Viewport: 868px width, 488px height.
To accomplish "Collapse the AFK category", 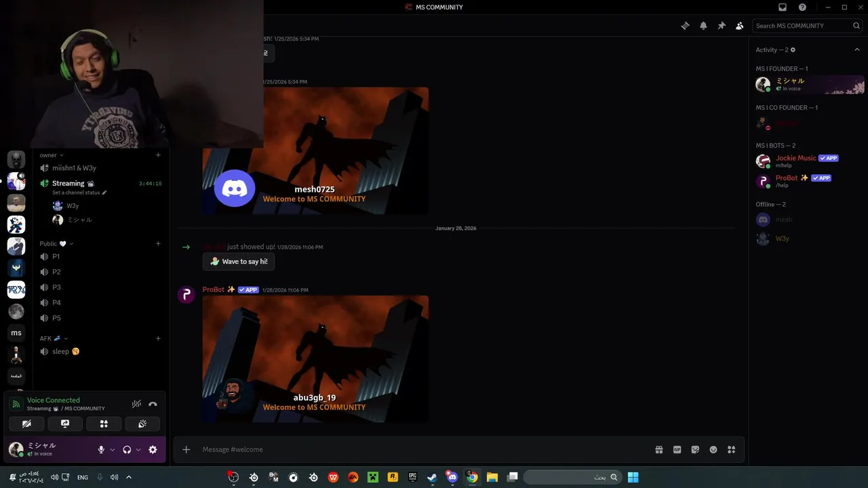I will coord(54,338).
